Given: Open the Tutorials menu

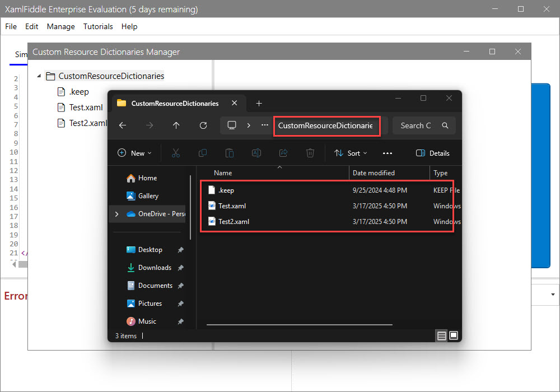Looking at the screenshot, I should point(98,26).
